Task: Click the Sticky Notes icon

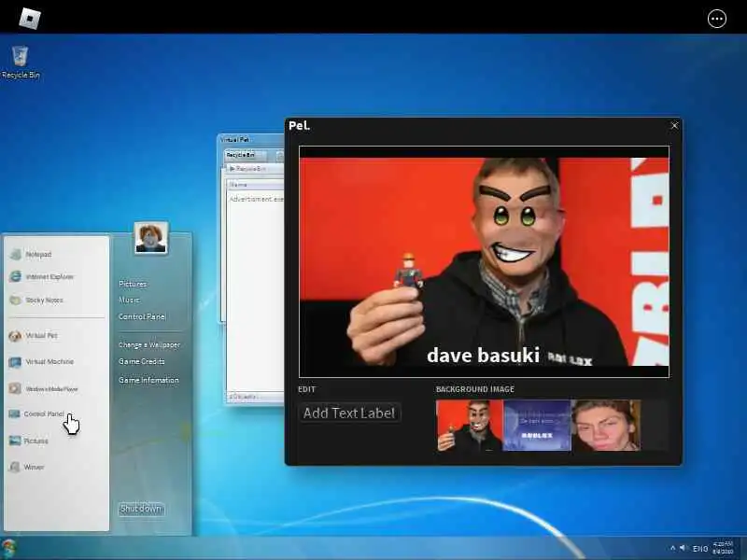Action: click(x=16, y=300)
